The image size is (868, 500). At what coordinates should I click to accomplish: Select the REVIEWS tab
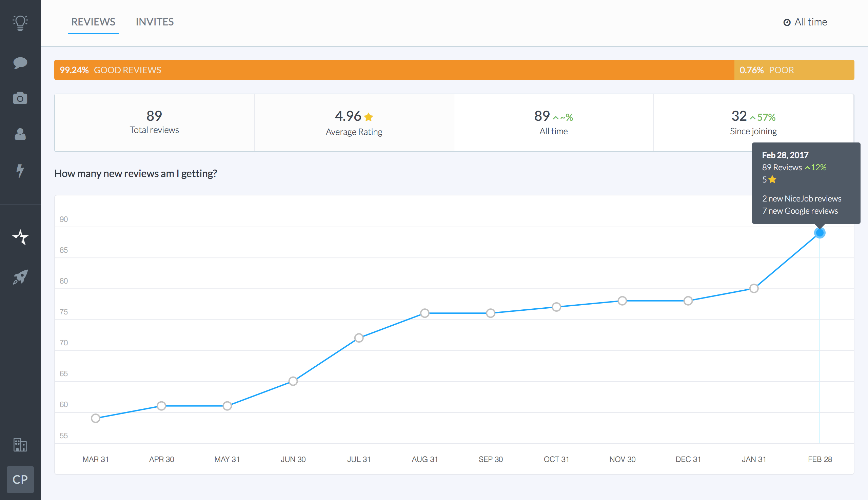93,22
